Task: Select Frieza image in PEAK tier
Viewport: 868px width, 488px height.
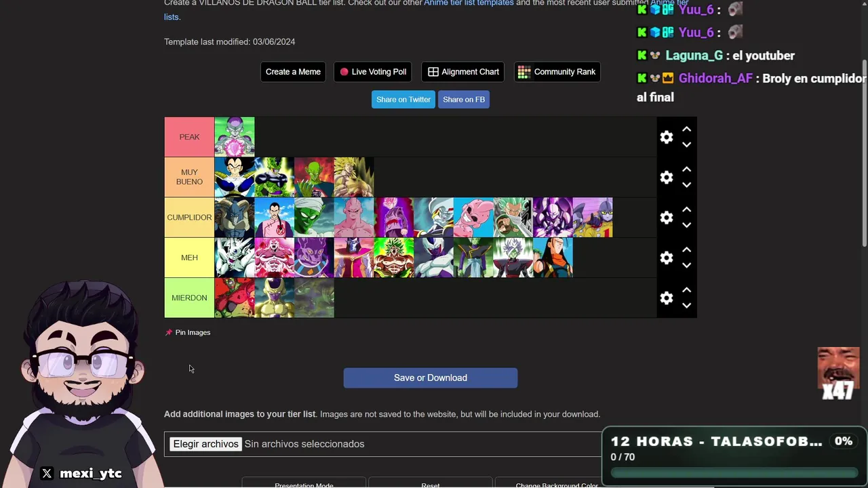Action: click(235, 137)
